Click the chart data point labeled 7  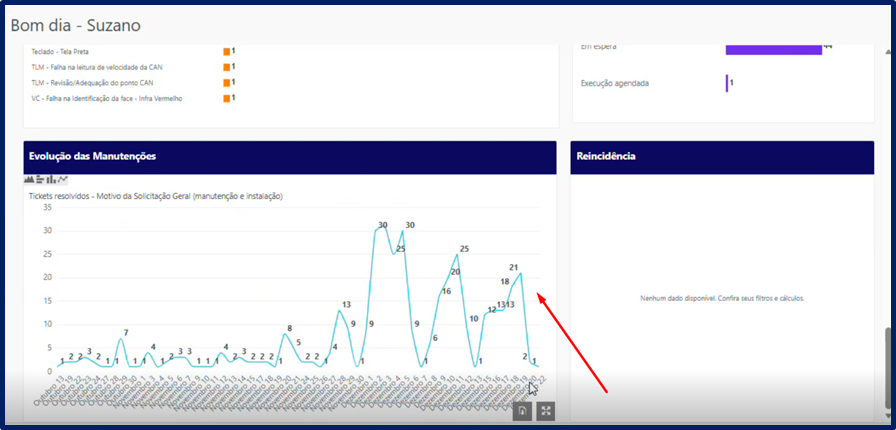point(121,339)
